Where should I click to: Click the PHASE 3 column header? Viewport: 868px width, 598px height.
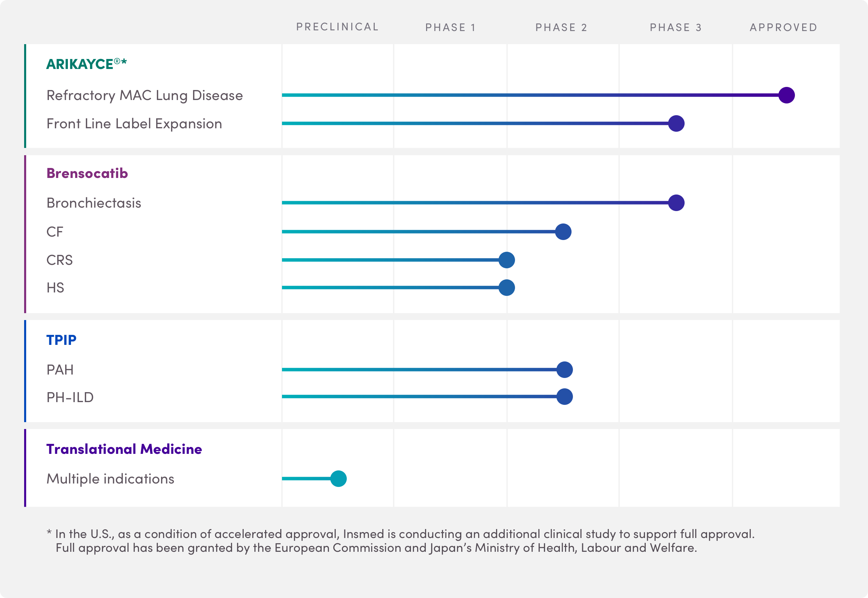click(676, 27)
